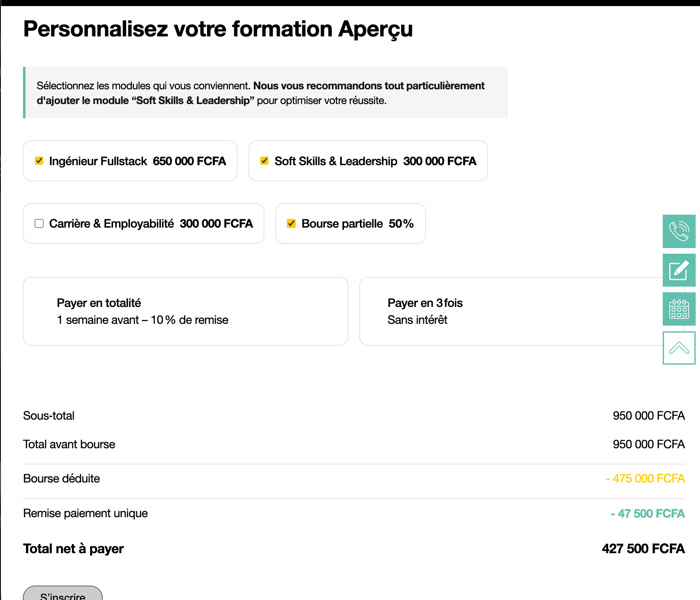700x600 pixels.
Task: Click the Soft Skills & Leadership module card
Action: pos(368,161)
